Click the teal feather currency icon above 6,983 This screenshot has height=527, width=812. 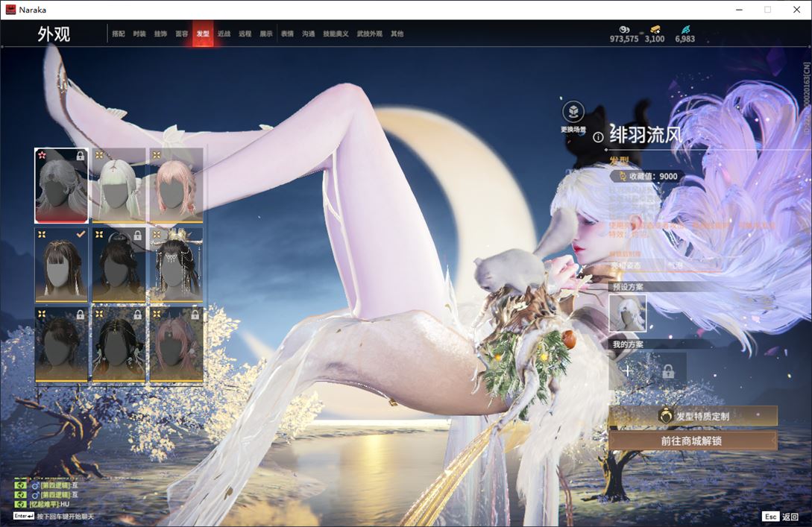point(685,30)
